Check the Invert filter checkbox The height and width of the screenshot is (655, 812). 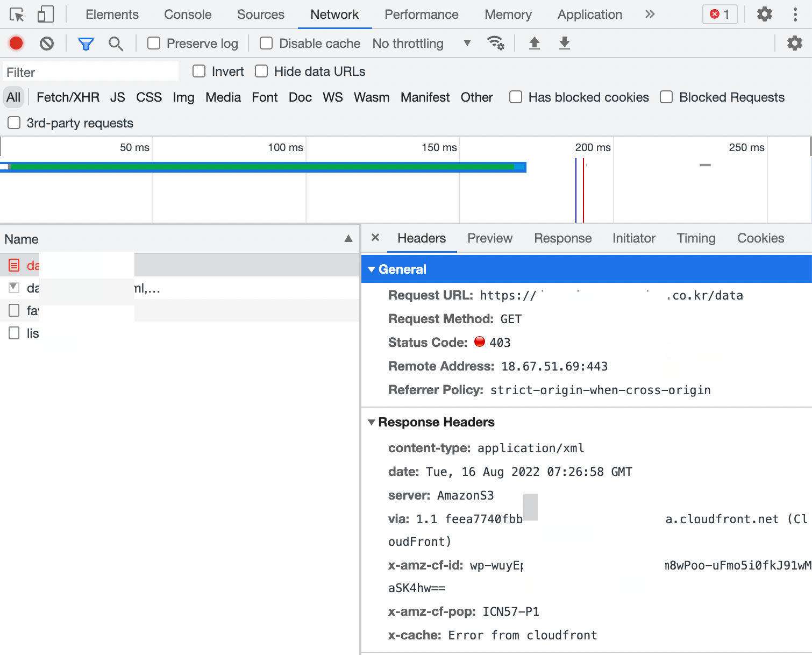point(199,71)
